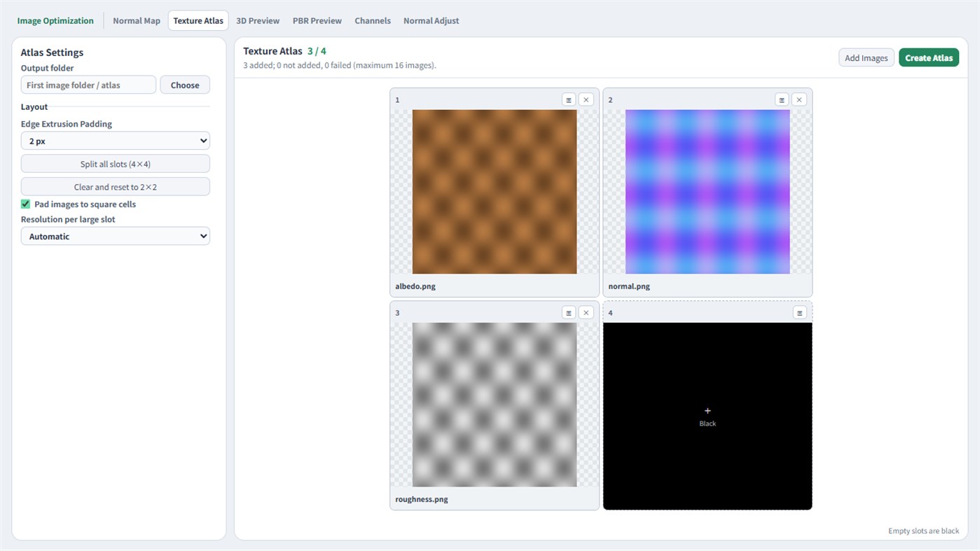Image resolution: width=980 pixels, height=551 pixels.
Task: Switch to the Channels tab
Action: (x=373, y=20)
